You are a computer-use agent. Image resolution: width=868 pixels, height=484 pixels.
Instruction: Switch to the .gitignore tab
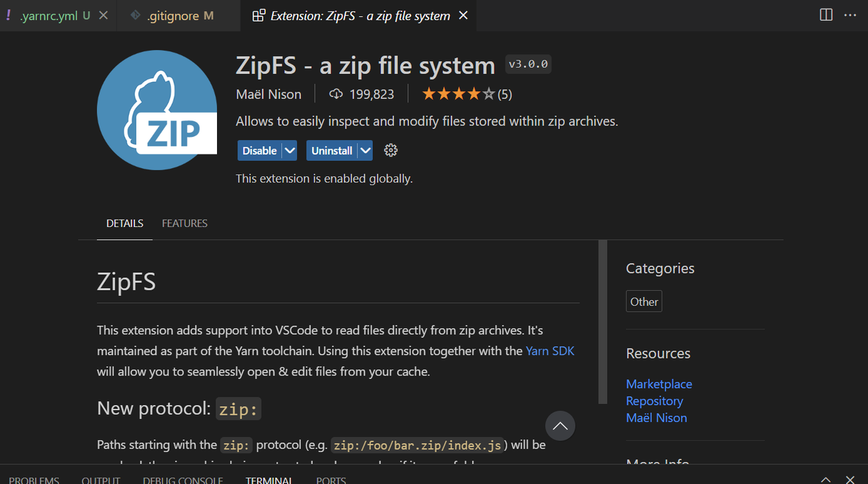click(179, 16)
